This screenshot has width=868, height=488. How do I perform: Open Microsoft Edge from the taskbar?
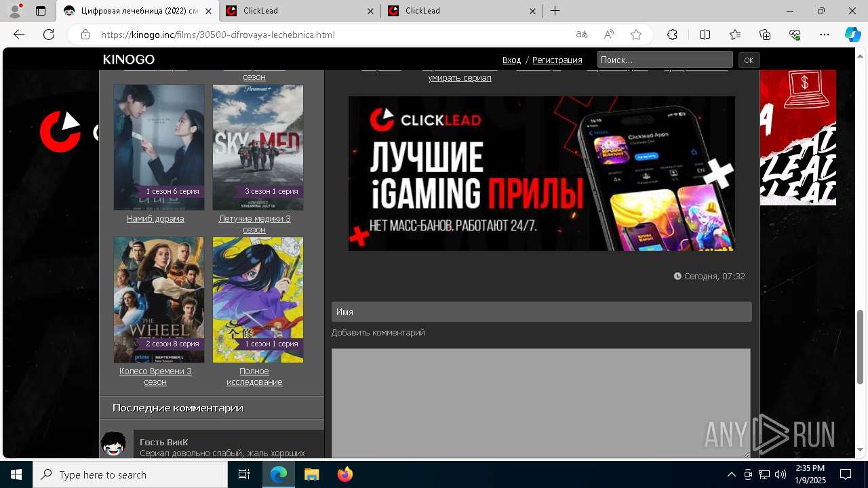(279, 474)
